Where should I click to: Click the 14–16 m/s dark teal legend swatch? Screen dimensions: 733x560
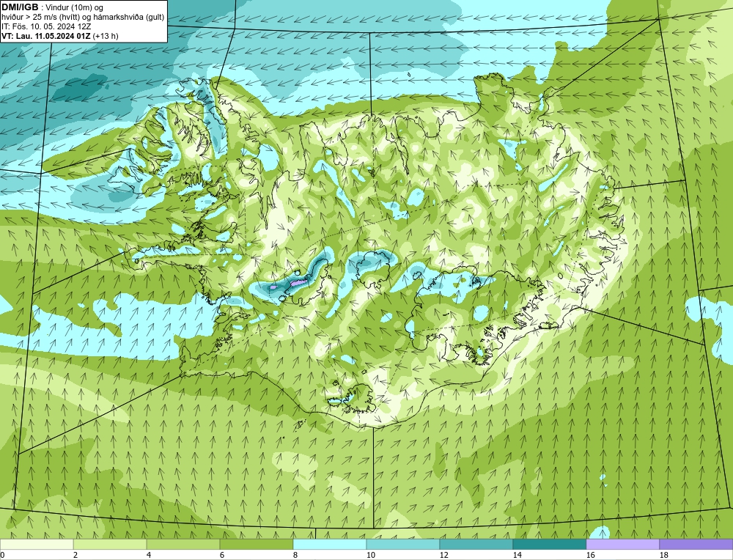pyautogui.click(x=549, y=544)
